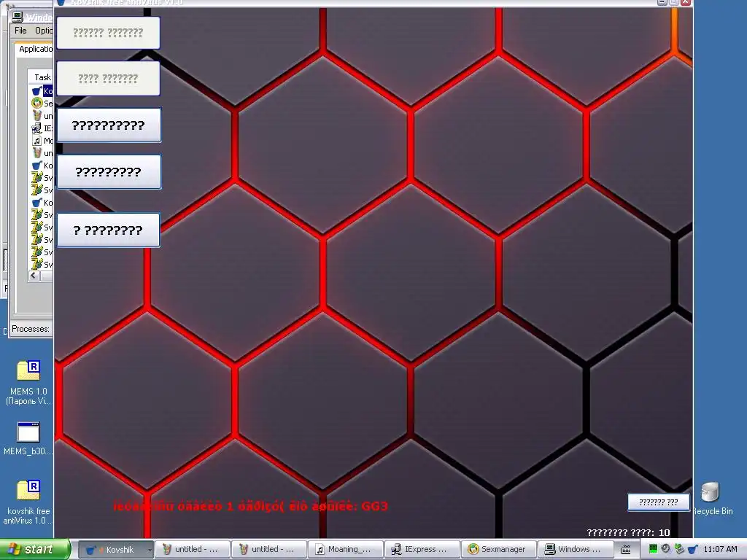This screenshot has width=747, height=560.
Task: Click the '???????? ????: 10' counter text
Action: (x=628, y=532)
